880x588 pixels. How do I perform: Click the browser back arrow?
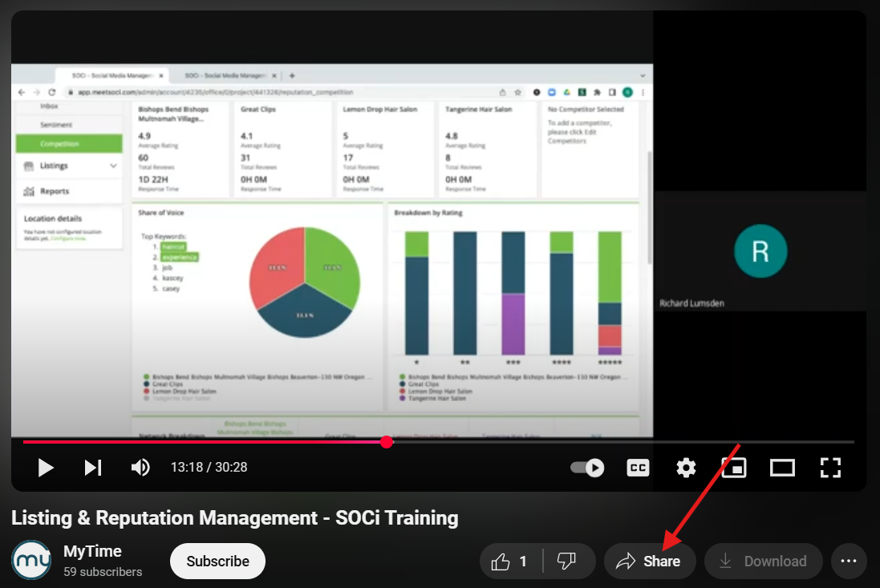(x=22, y=92)
